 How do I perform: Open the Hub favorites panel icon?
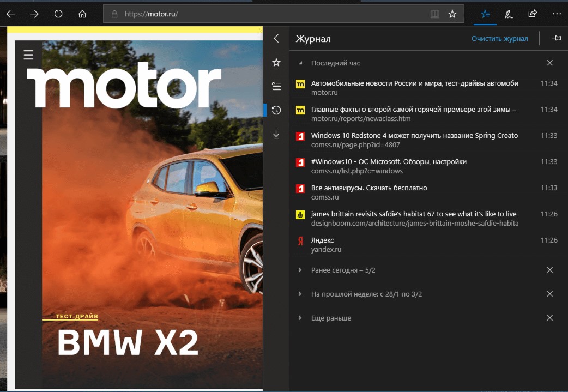pyautogui.click(x=485, y=14)
